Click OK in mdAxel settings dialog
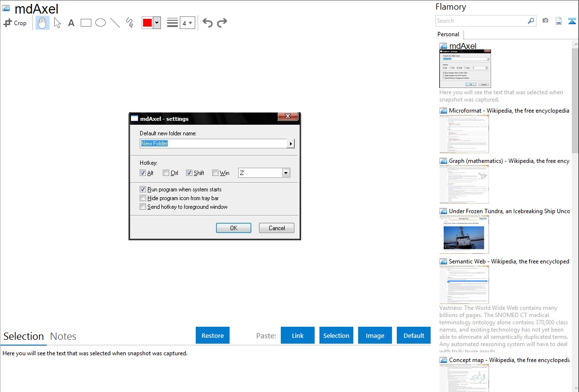Viewport: 579px width, 392px height. (x=234, y=228)
